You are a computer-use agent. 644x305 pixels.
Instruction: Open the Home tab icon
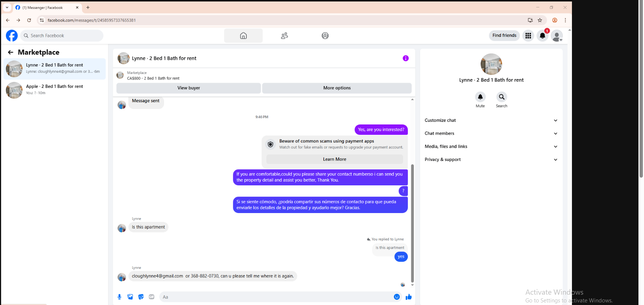pyautogui.click(x=243, y=36)
